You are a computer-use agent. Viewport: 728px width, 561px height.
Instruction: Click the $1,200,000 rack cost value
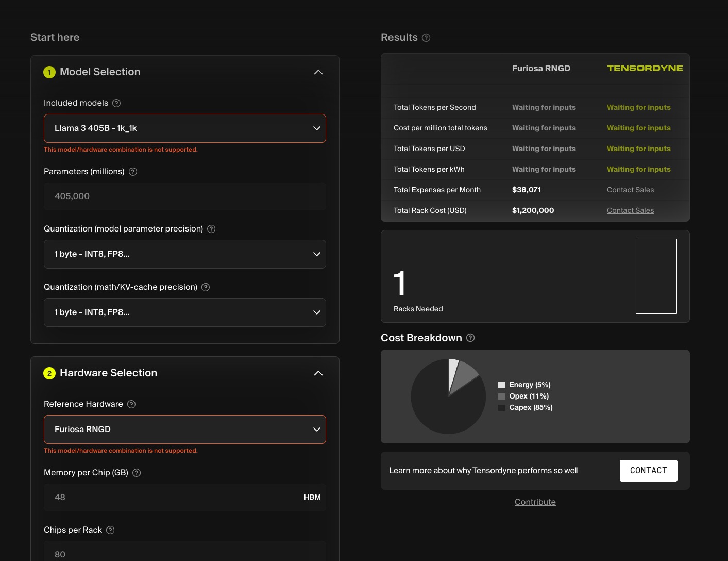[533, 210]
